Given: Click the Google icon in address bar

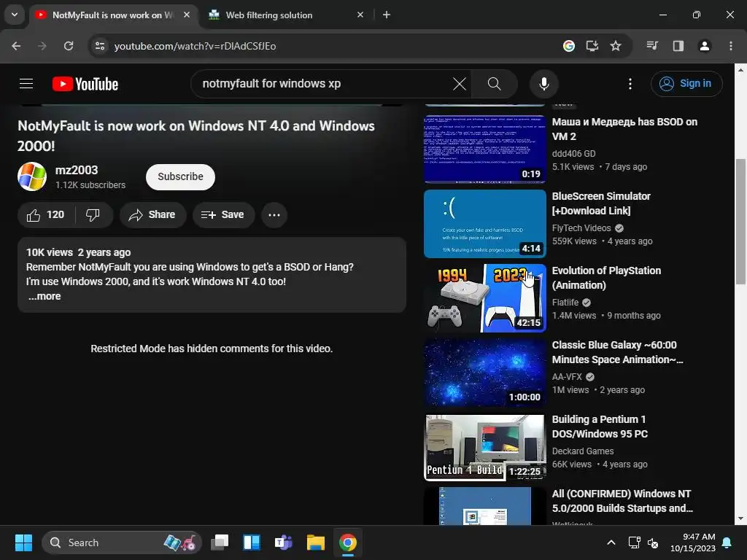Looking at the screenshot, I should pos(569,46).
